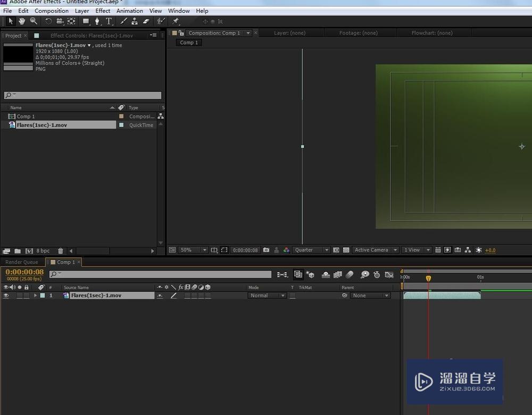The height and width of the screenshot is (415, 532).
Task: Click the 8 bpc color depth button
Action: pyautogui.click(x=43, y=251)
